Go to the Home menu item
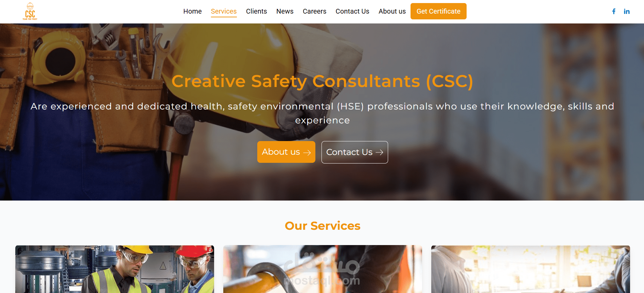 [x=192, y=11]
